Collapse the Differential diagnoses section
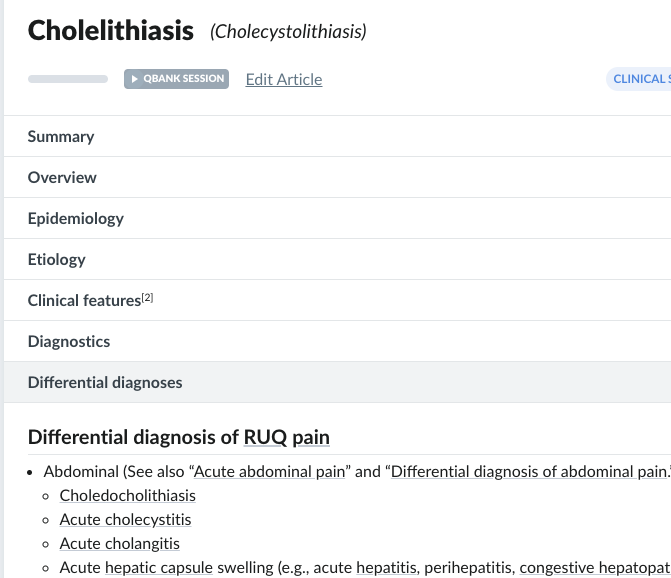Screen dimensions: 671x578 (x=105, y=382)
